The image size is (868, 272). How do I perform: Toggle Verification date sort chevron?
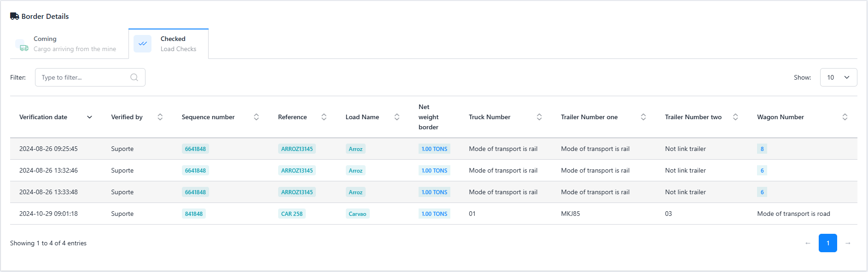coord(89,117)
